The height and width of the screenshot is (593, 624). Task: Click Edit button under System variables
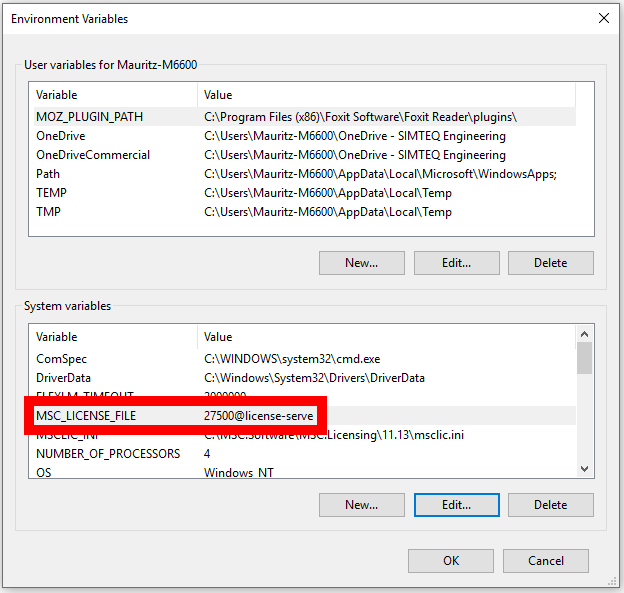tap(456, 505)
